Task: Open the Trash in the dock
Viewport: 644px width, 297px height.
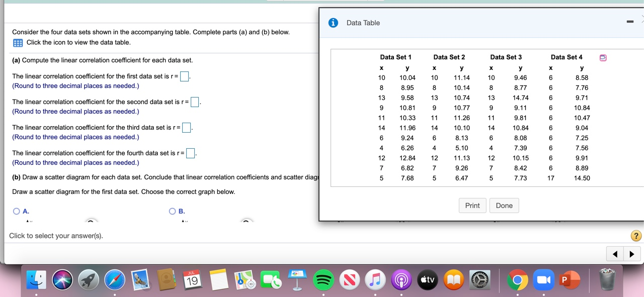Action: coord(606,279)
